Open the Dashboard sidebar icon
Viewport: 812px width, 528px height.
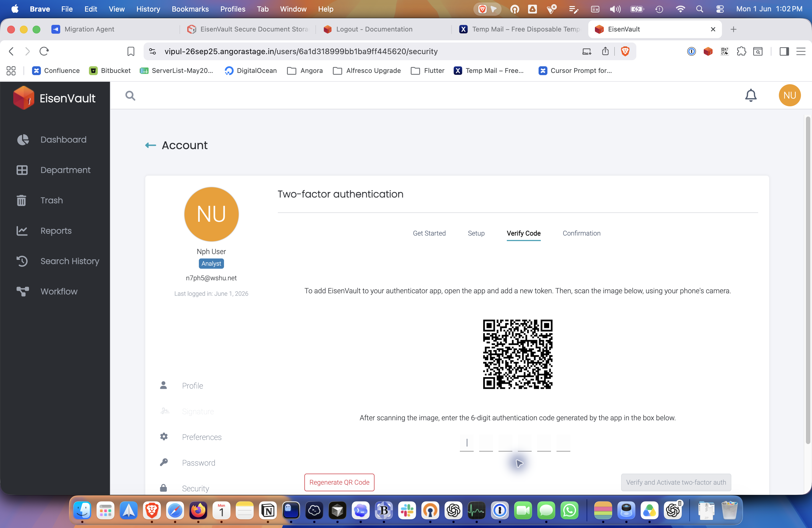coord(23,139)
